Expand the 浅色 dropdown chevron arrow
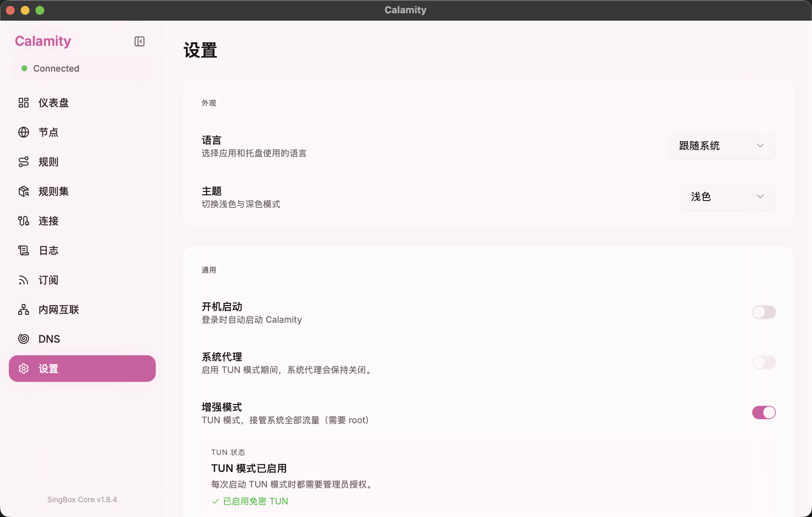812x517 pixels. 760,196
